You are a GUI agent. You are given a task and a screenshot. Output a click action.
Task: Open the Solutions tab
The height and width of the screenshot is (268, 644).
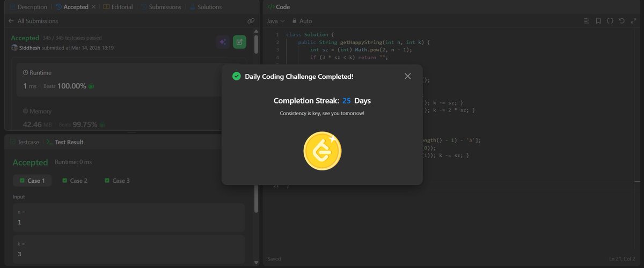205,7
